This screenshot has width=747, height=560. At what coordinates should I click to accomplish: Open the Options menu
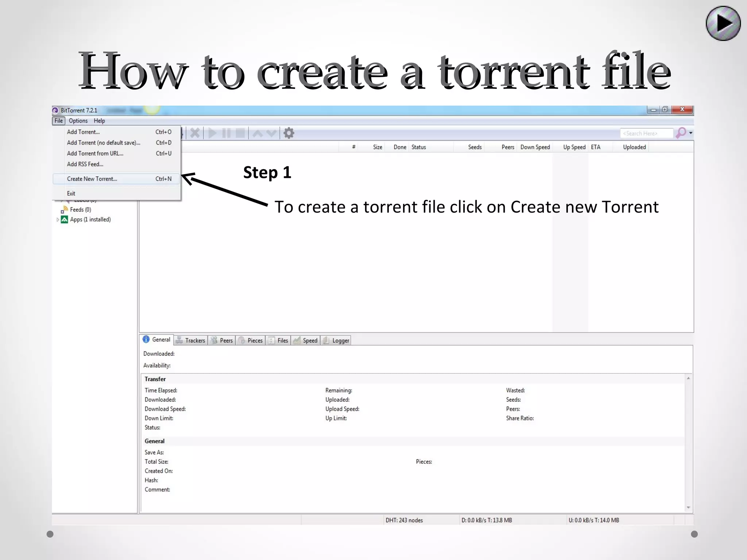(78, 121)
